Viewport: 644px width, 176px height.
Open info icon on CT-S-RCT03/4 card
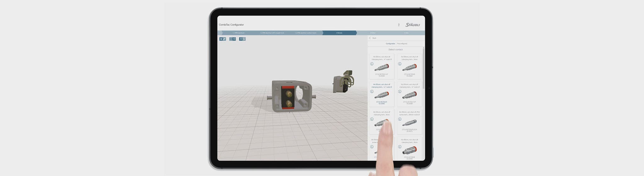372,92
